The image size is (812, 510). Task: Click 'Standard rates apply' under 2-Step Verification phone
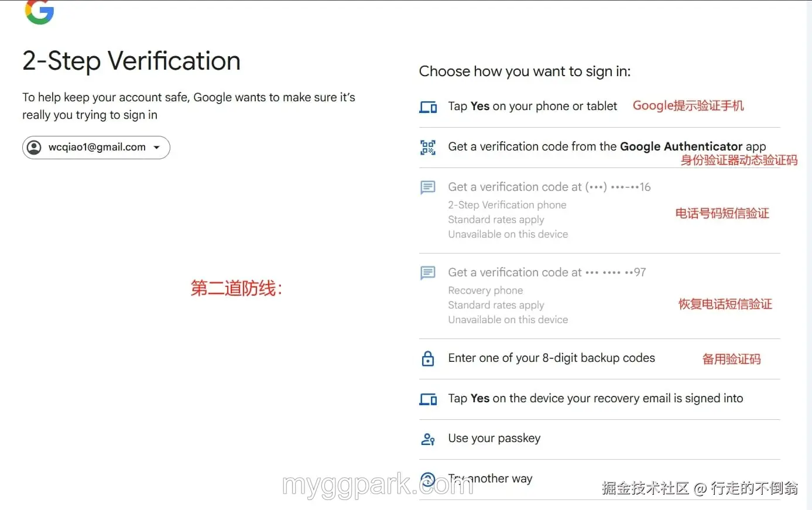496,220
